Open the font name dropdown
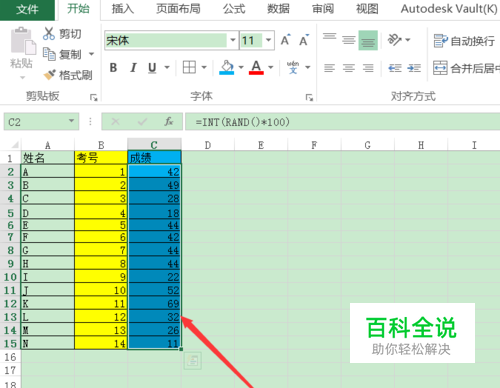The width and height of the screenshot is (500, 388). pos(233,40)
